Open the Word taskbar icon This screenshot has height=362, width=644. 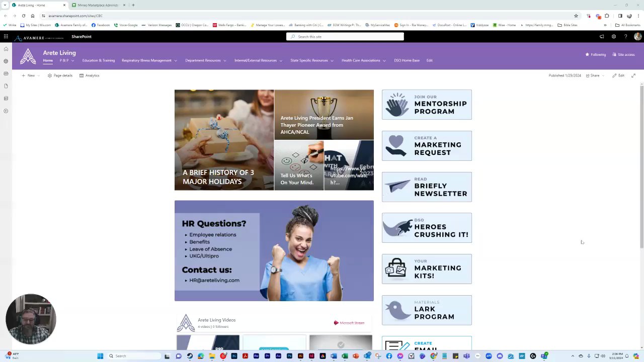point(334,356)
